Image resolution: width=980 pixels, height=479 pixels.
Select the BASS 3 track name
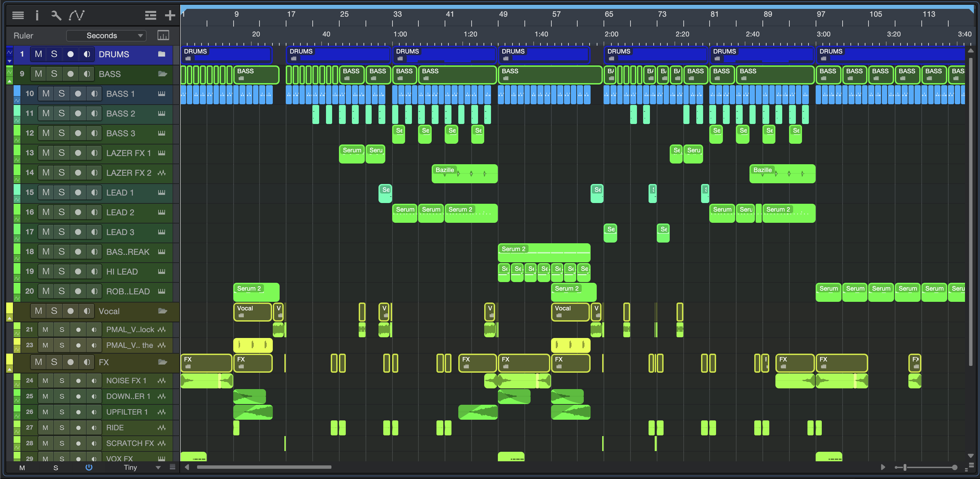(x=121, y=133)
